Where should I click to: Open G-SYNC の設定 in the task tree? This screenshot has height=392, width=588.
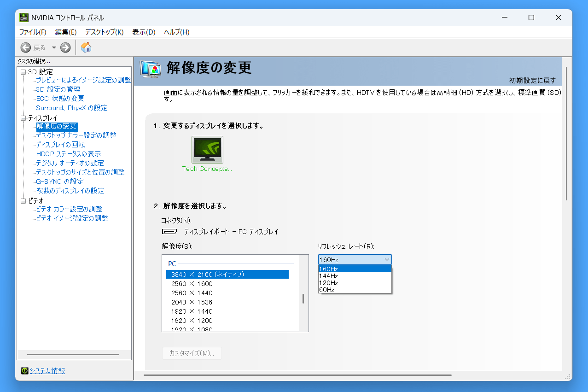coord(60,181)
